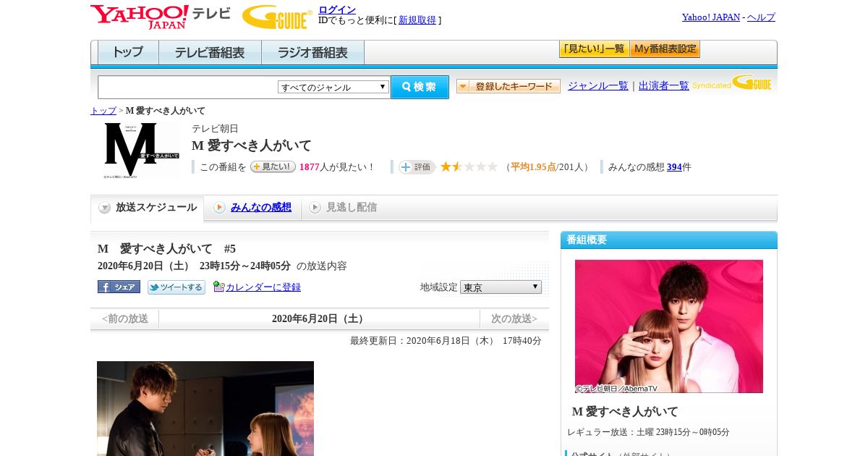Viewport: 868px width, 456px height.
Task: Click the episode scene photo
Action: click(x=205, y=408)
